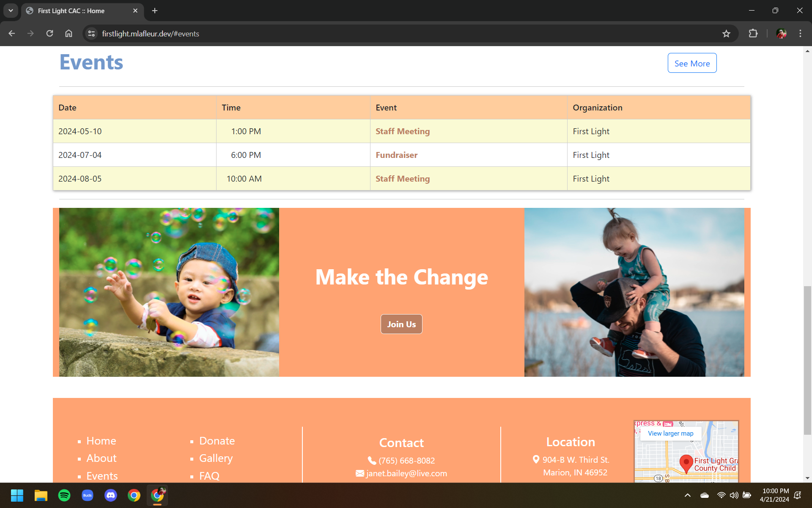Click the page vertical scrollbar thumb
The image size is (812, 508).
point(807,360)
